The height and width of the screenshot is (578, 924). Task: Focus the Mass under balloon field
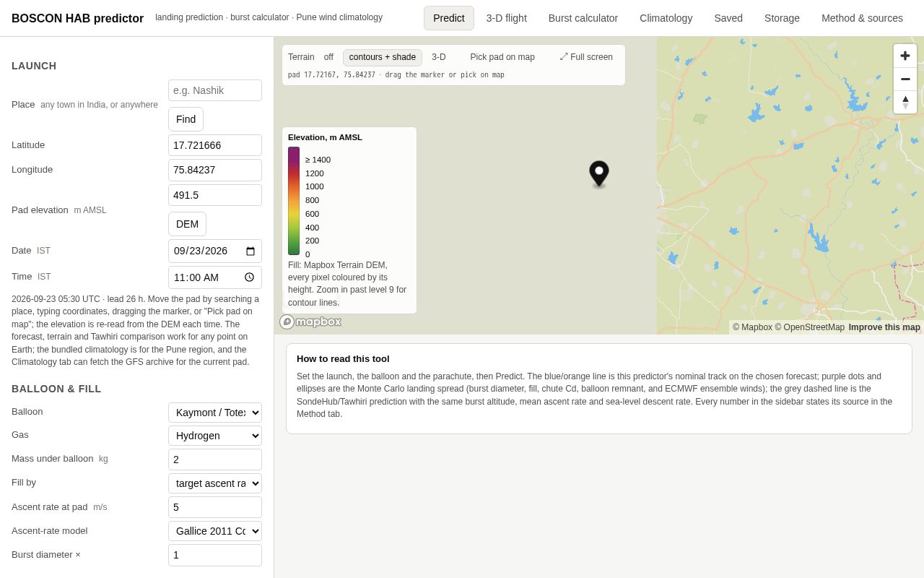[215, 460]
